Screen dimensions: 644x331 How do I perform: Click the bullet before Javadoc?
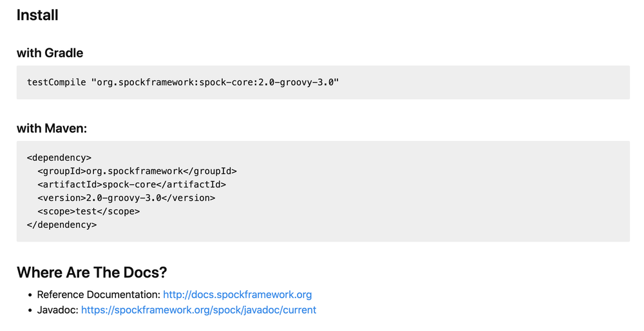[x=30, y=310]
